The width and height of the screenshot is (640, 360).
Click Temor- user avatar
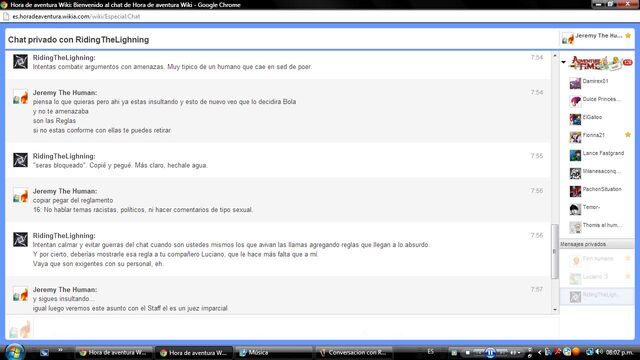[x=575, y=209]
